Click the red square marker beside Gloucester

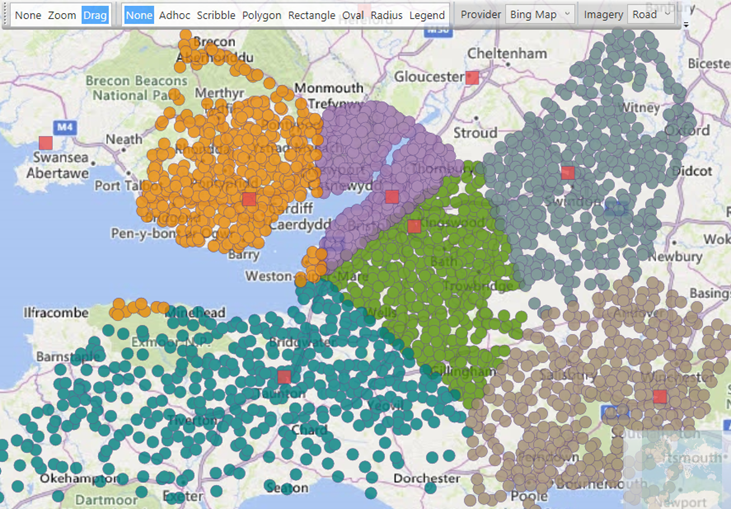(473, 77)
